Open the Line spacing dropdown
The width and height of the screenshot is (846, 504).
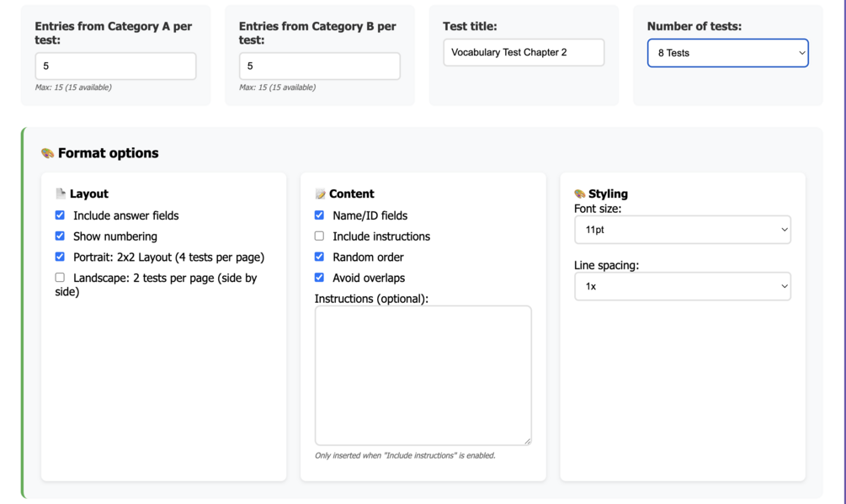tap(682, 286)
